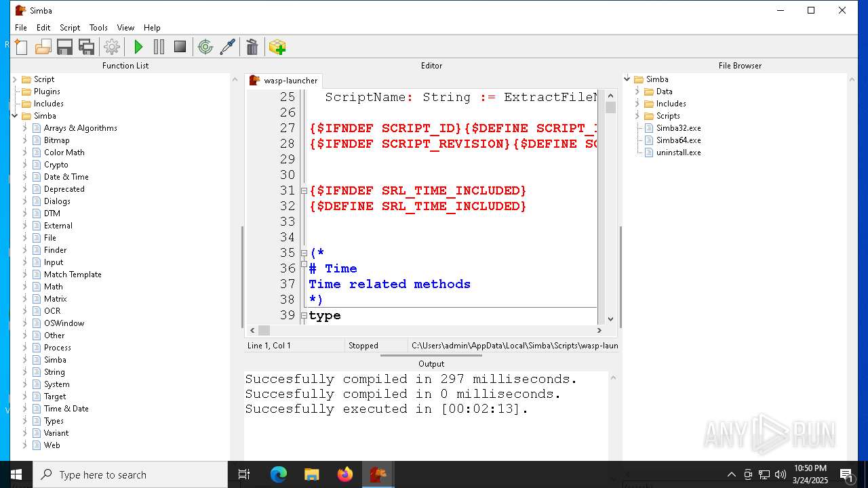Viewport: 868px width, 488px height.
Task: Open the Edit menu
Action: 43,28
